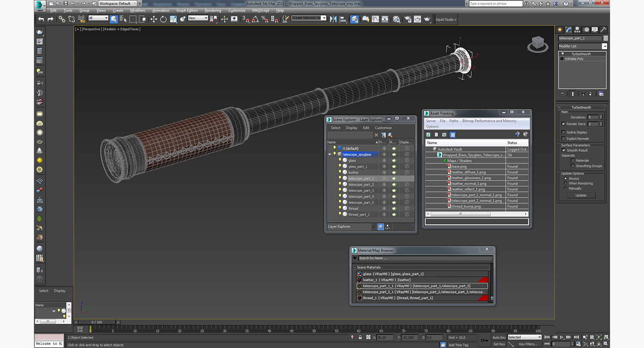Collapse the telescope_spyglass layer tree
The image size is (644, 348).
tap(329, 154)
